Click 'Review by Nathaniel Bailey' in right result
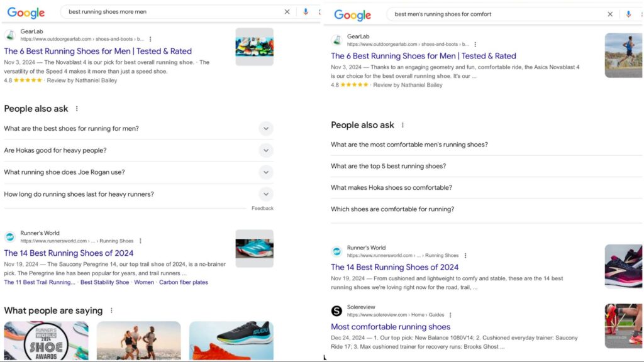This screenshot has width=644, height=362. [x=408, y=85]
